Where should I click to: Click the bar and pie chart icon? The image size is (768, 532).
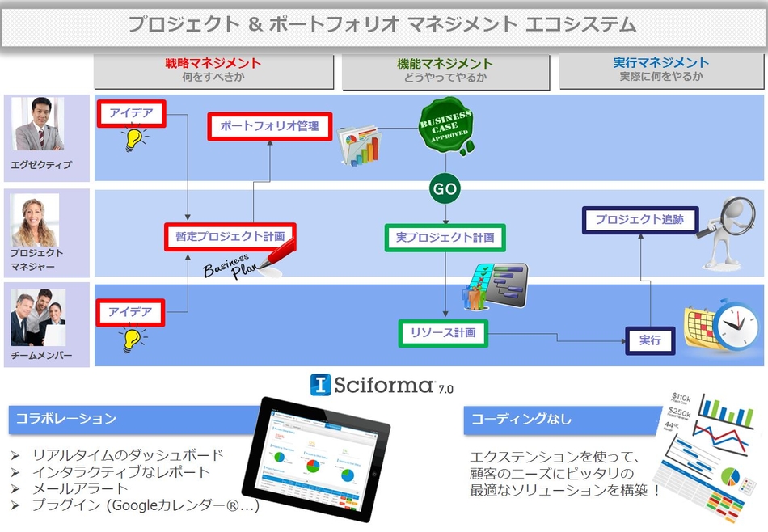pyautogui.click(x=359, y=146)
